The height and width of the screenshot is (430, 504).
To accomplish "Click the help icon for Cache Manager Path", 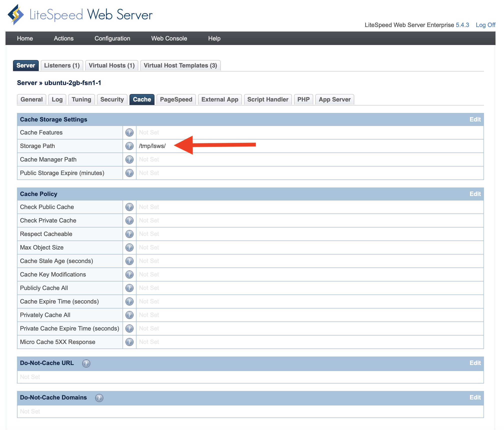I will click(129, 159).
